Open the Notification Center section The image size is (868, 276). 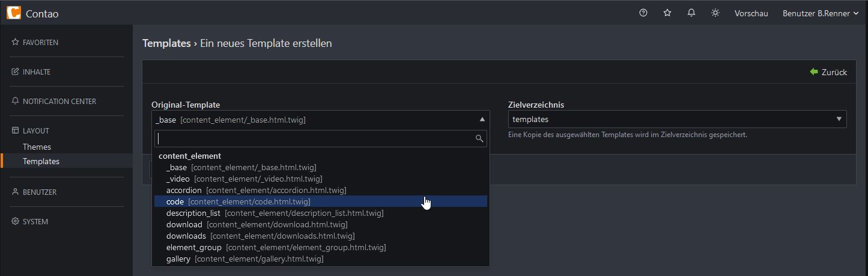tap(53, 102)
